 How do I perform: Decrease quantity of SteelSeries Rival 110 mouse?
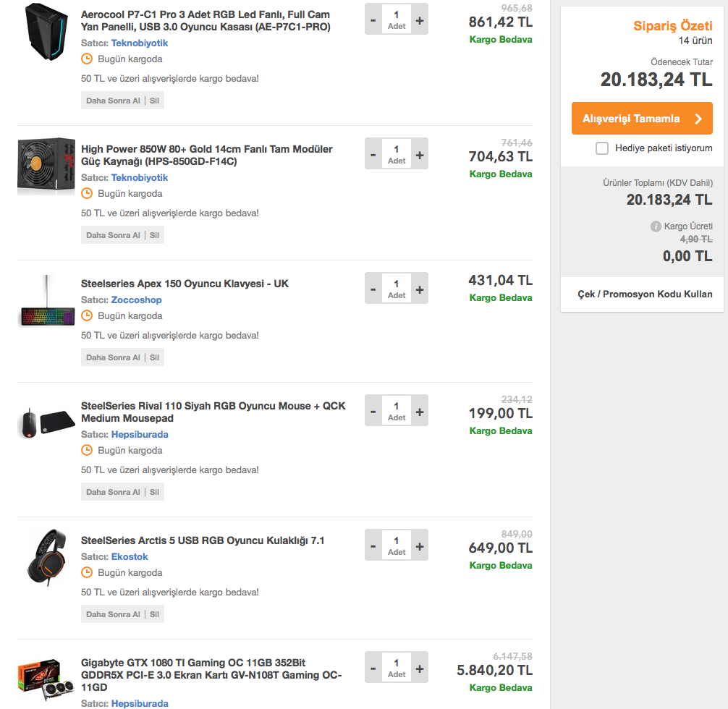(x=373, y=412)
